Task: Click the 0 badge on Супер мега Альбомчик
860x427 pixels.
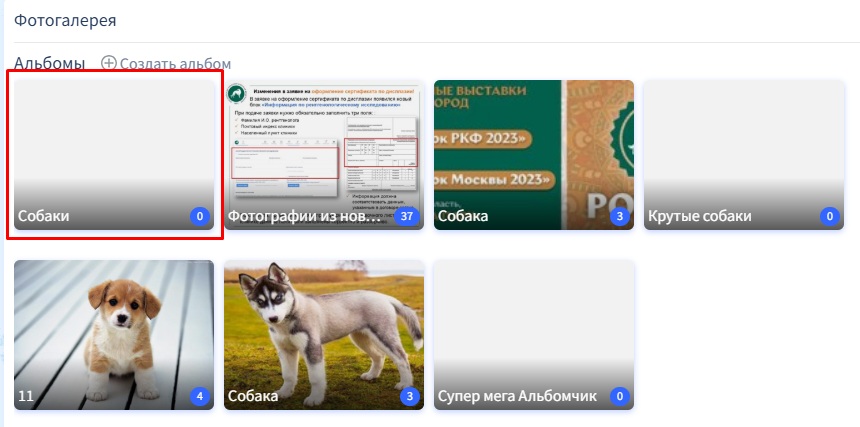Action: [620, 396]
